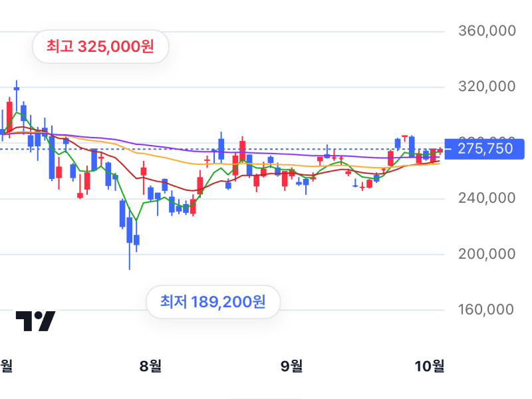
Task: Select the 9월 date axis label
Action: click(x=291, y=366)
